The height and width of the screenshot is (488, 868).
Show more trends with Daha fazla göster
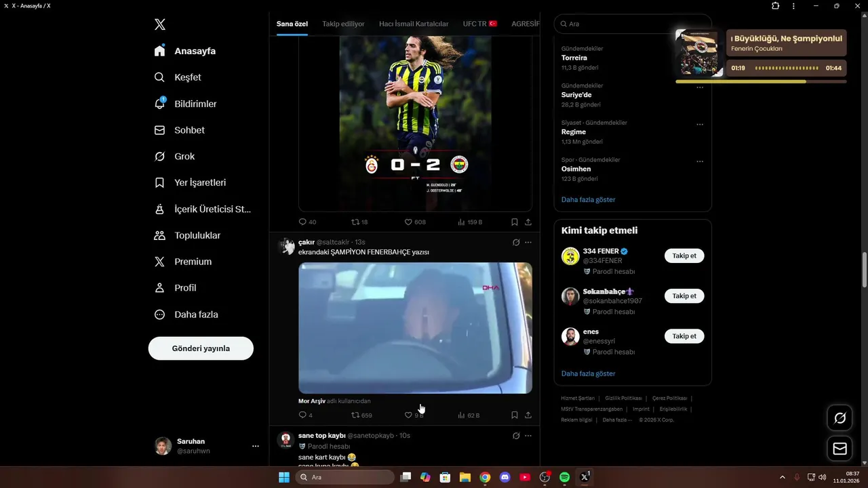click(x=589, y=200)
